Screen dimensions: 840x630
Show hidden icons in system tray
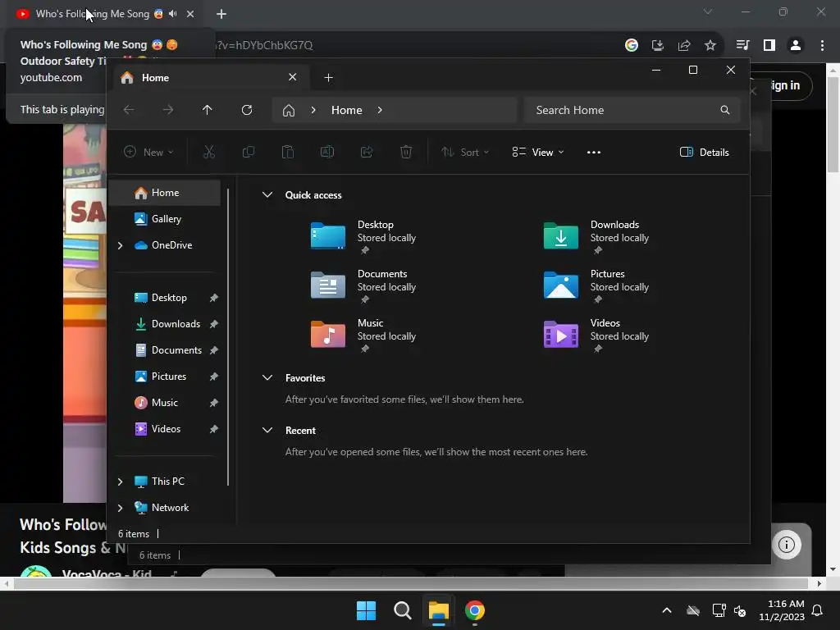pyautogui.click(x=667, y=610)
